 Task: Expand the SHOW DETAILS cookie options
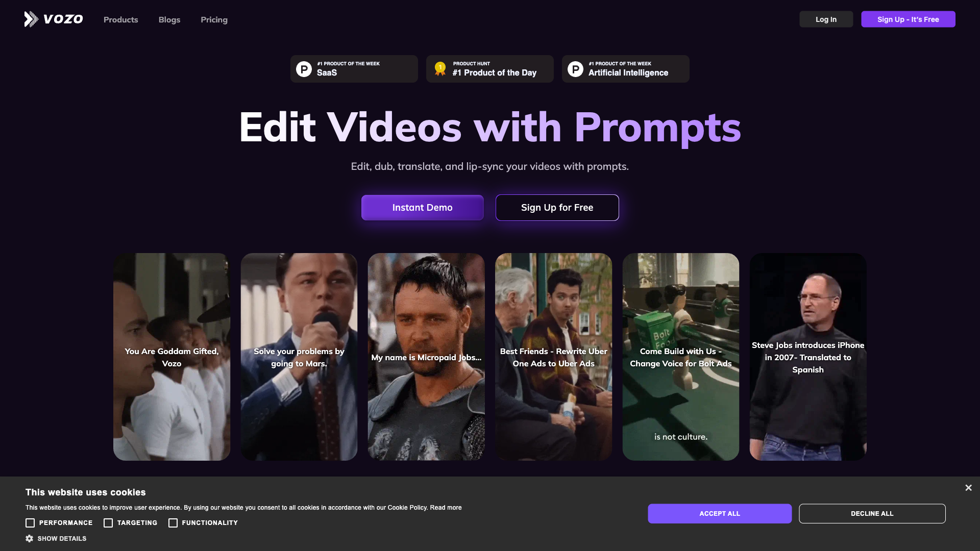point(56,538)
